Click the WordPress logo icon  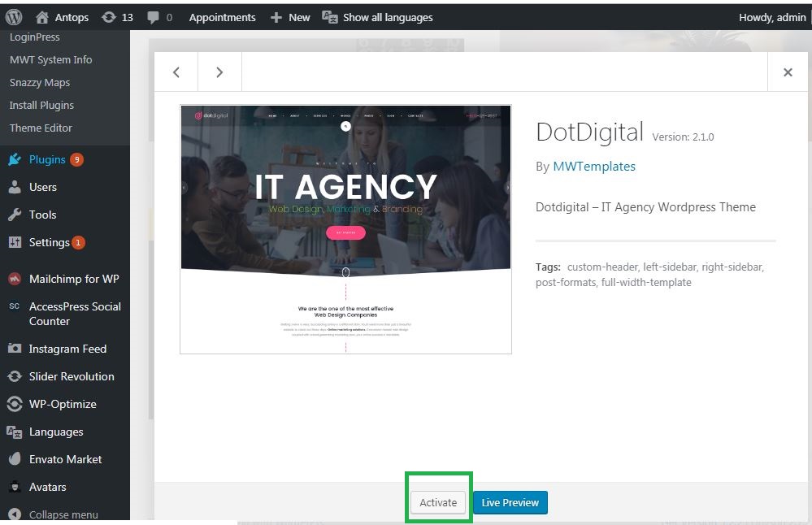14,17
